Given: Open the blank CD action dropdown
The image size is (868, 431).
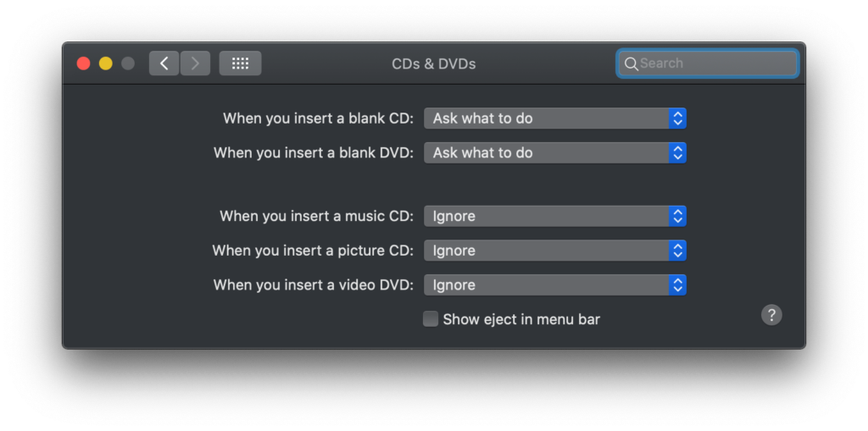Looking at the screenshot, I should click(x=554, y=119).
